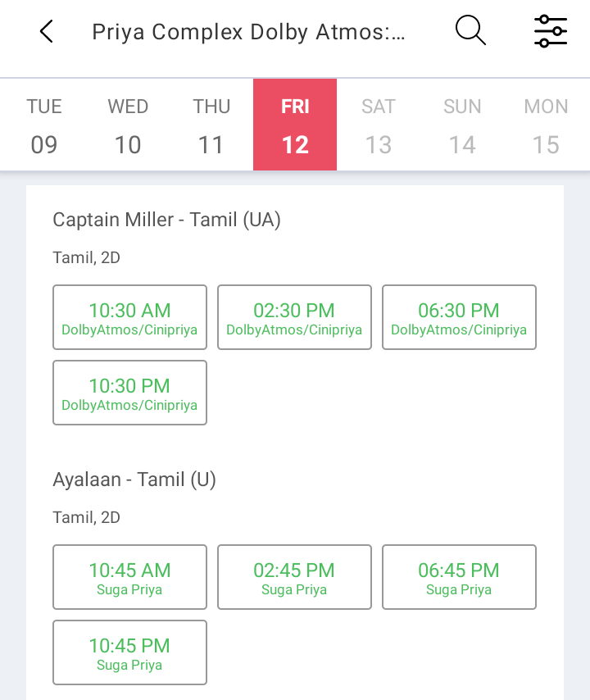Pick Captain Miller 06:30 PM showtime
Image resolution: width=590 pixels, height=700 pixels.
pyautogui.click(x=459, y=317)
